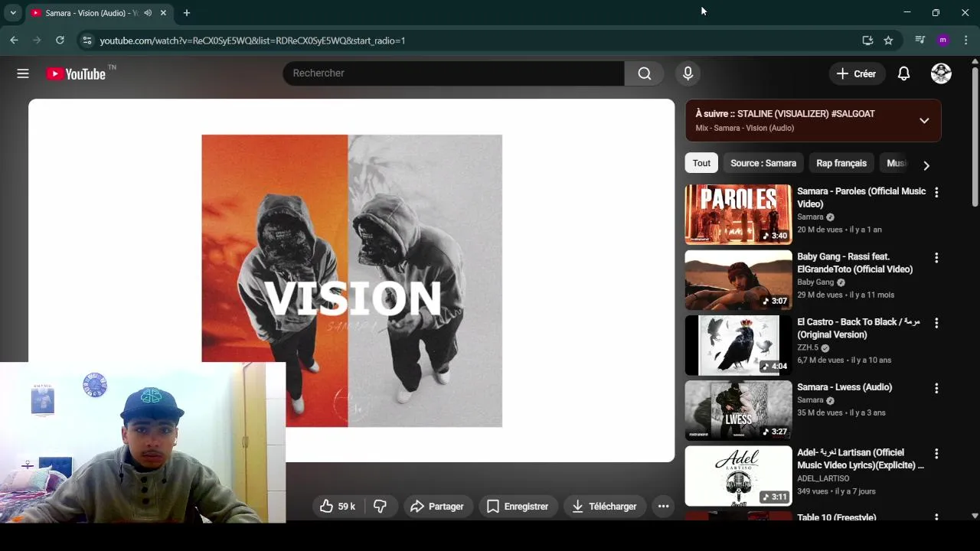Open the Baby Gang channel name
The height and width of the screenshot is (551, 980).
pyautogui.click(x=815, y=282)
